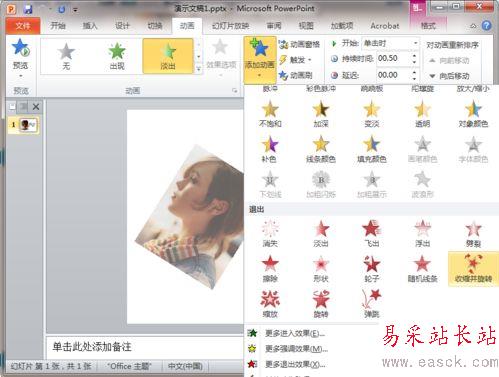Switch to the 开始 ribbon tab
Image resolution: width=499 pixels, height=377 pixels.
[58, 26]
